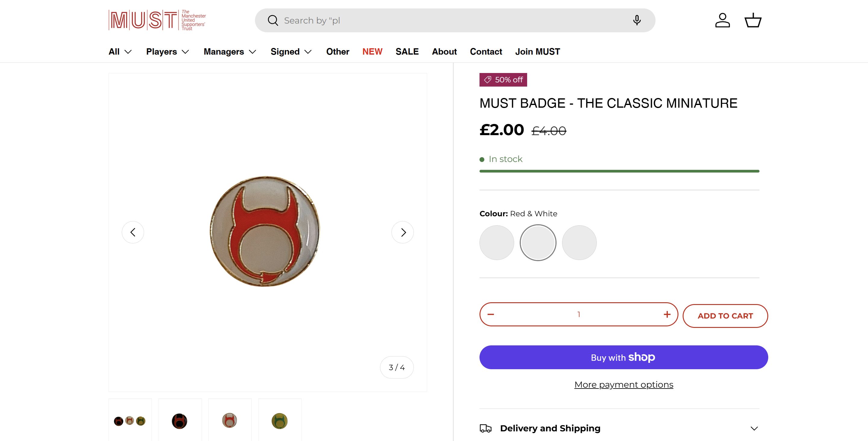The height and width of the screenshot is (441, 868).
Task: Open More payment options link
Action: coord(624,385)
